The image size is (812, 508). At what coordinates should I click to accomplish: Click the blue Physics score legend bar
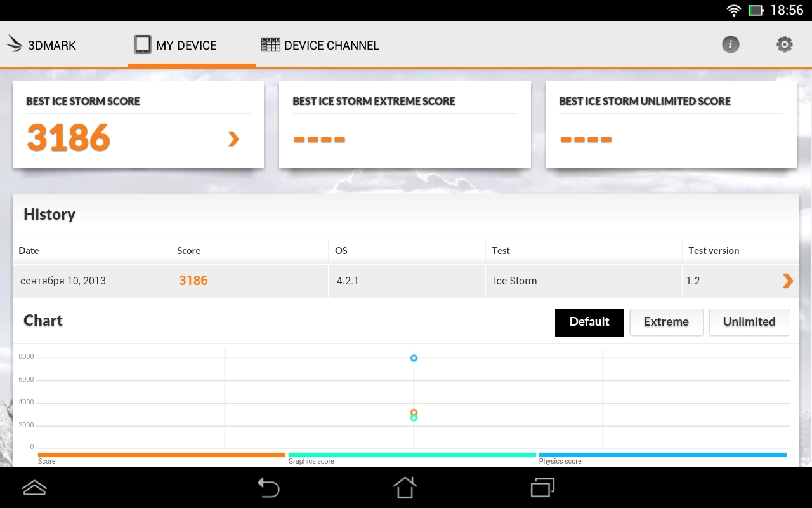663,455
